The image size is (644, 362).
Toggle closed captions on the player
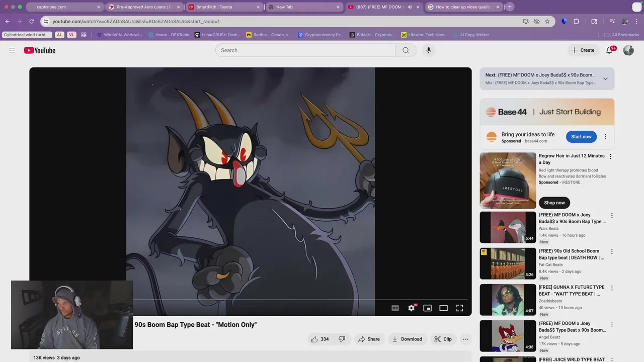click(395, 308)
